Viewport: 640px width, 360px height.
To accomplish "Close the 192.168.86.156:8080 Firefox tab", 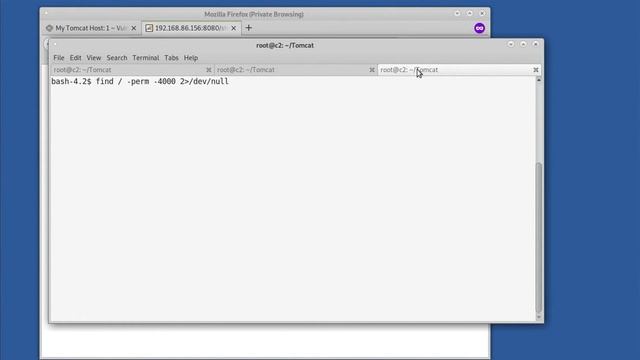I will [x=233, y=28].
